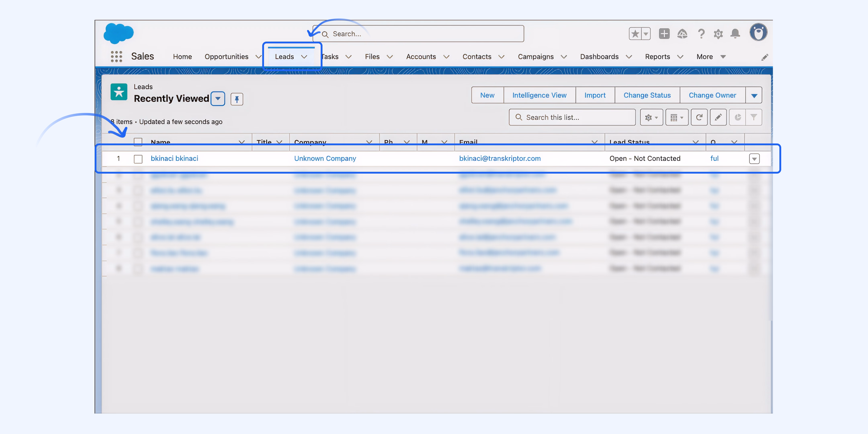Refresh the Leads list with the refresh icon
Viewport: 868px width, 434px height.
point(699,117)
